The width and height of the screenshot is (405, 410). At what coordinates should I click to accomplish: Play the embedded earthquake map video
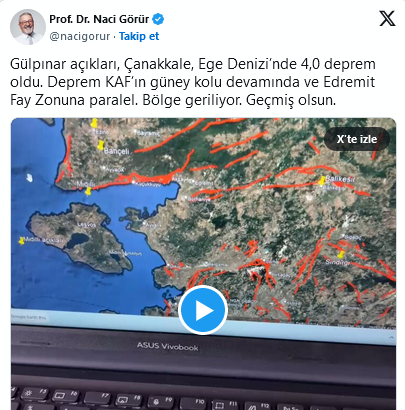click(203, 310)
